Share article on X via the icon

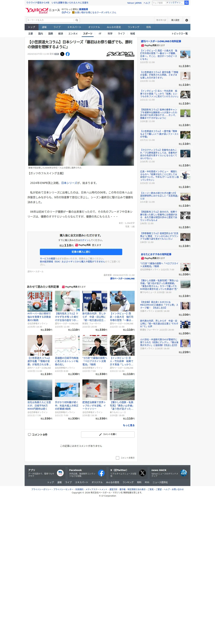(x=62, y=54)
